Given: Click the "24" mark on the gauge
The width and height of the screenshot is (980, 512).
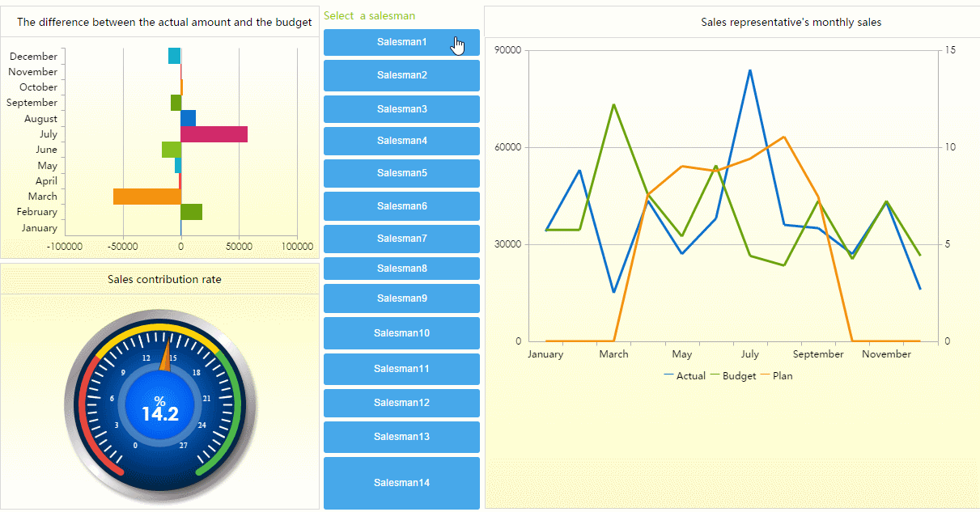Looking at the screenshot, I should pyautogui.click(x=202, y=425).
